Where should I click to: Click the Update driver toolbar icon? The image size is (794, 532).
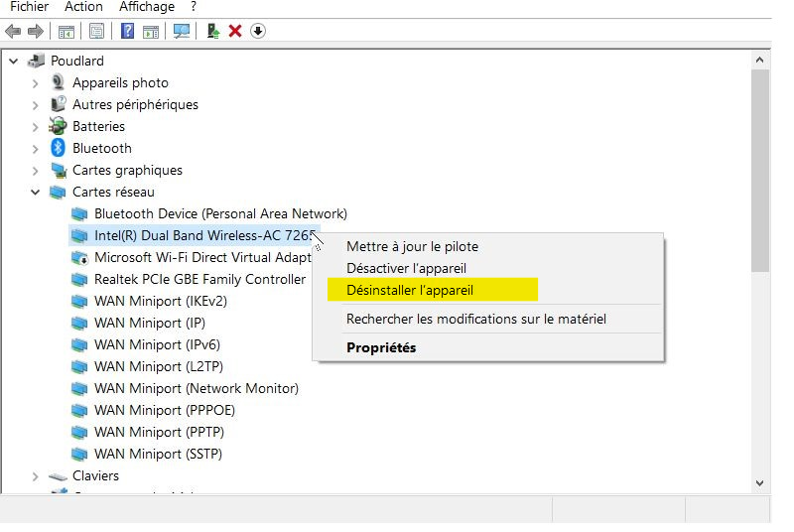point(213,32)
